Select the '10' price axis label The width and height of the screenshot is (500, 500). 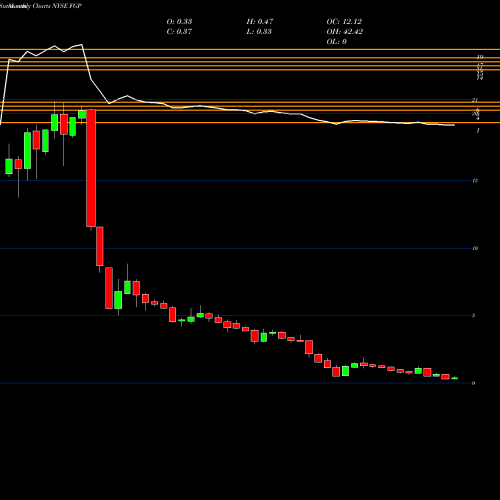point(475,248)
